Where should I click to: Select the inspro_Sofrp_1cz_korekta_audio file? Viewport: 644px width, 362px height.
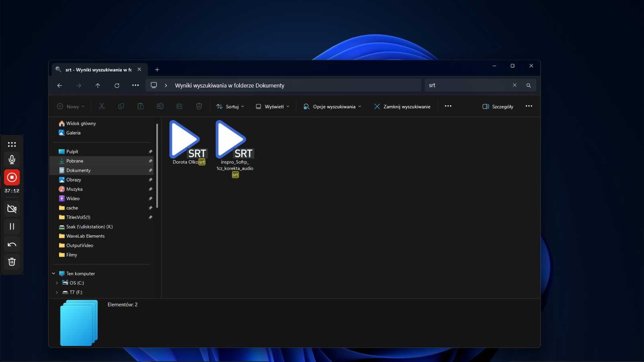point(235,149)
